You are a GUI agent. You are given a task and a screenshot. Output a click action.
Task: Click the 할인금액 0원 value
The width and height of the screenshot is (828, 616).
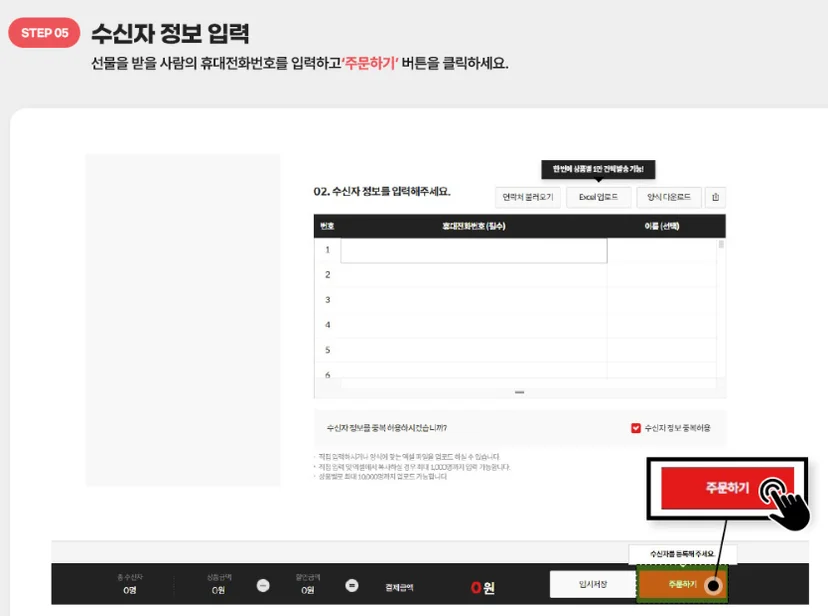click(x=308, y=590)
